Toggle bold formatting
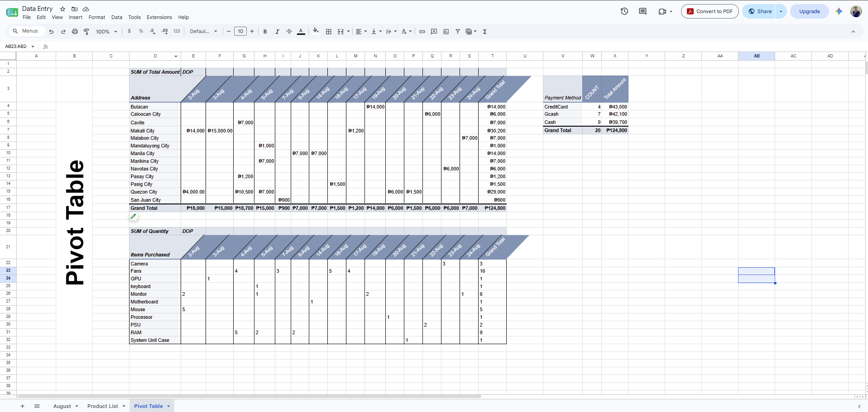 [x=265, y=32]
